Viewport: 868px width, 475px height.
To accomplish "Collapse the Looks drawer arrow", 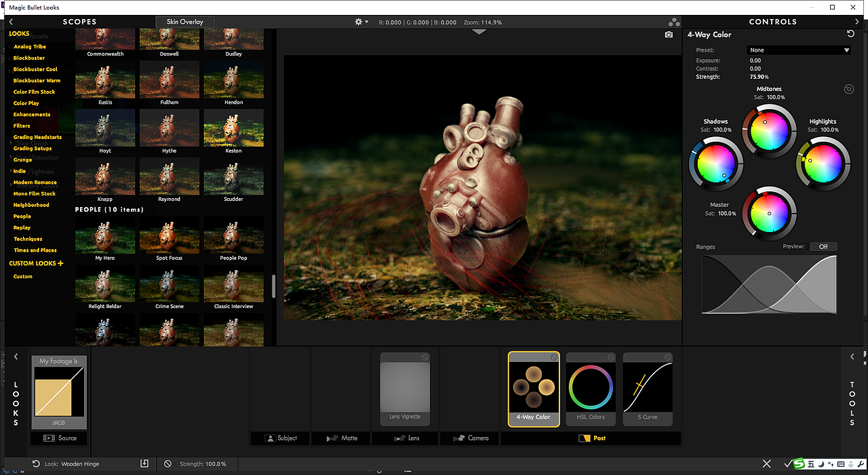I will 16,356.
